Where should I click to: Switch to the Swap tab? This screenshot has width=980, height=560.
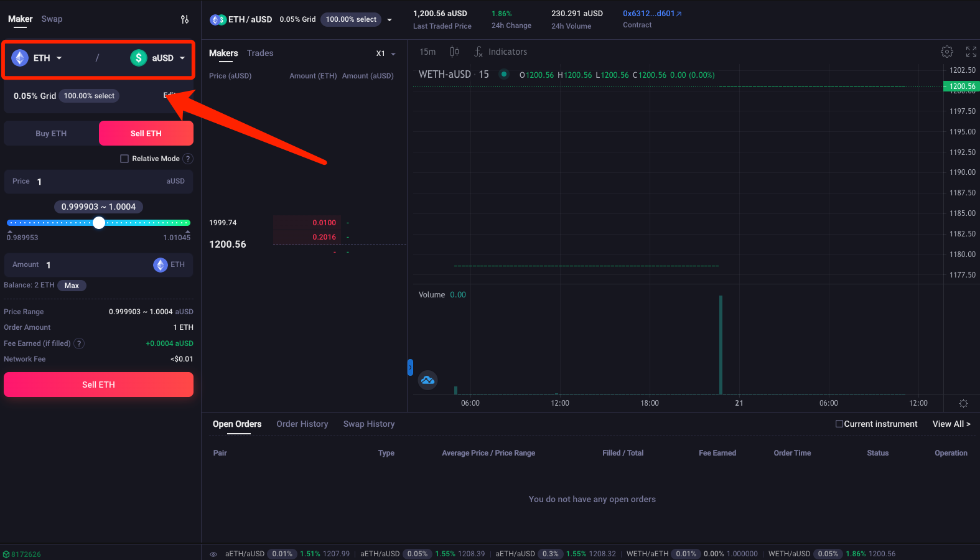coord(52,19)
